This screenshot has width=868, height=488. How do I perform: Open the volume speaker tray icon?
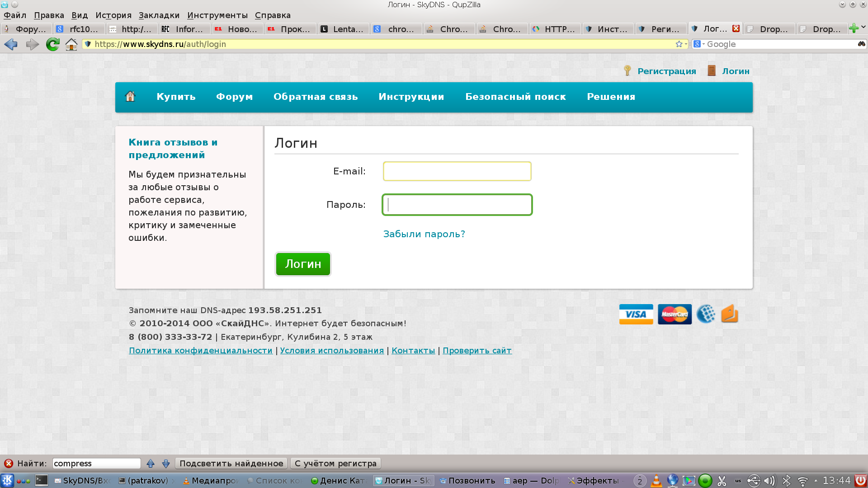click(769, 481)
